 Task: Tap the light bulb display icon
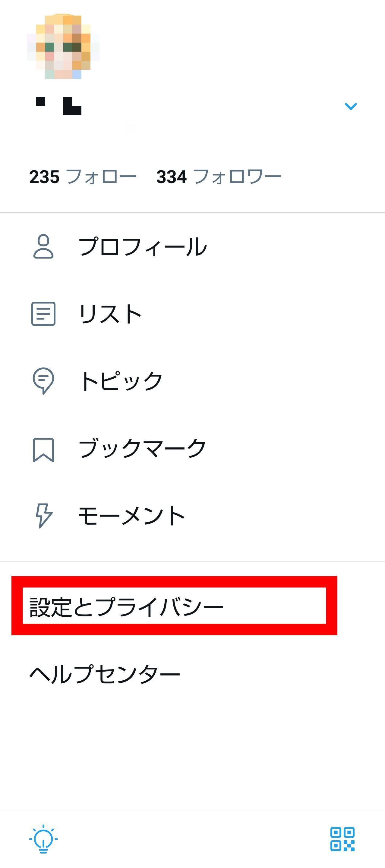[x=43, y=839]
